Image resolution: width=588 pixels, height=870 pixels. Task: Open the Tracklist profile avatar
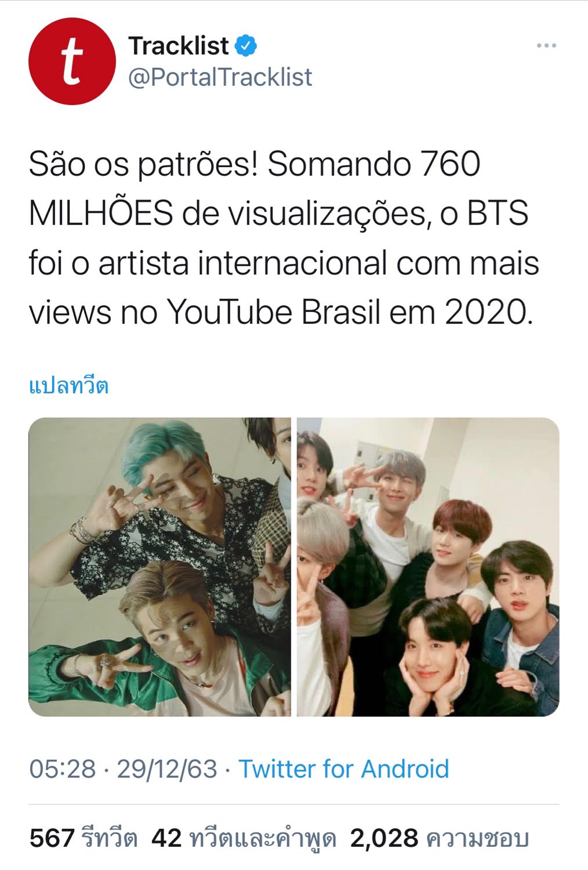tap(72, 61)
